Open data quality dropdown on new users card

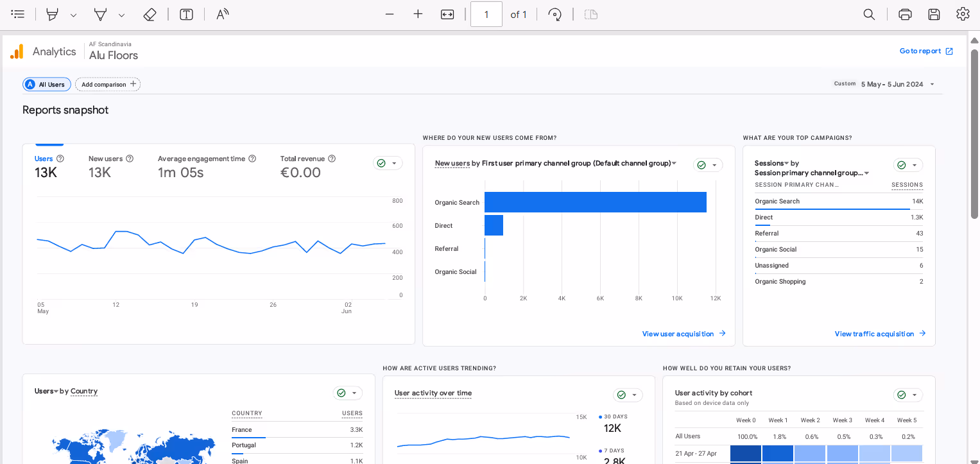(708, 165)
